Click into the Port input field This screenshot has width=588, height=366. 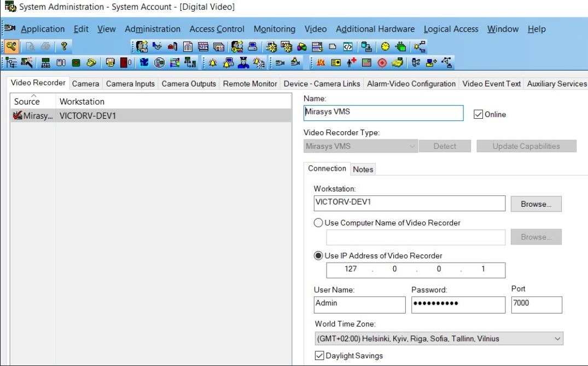536,304
